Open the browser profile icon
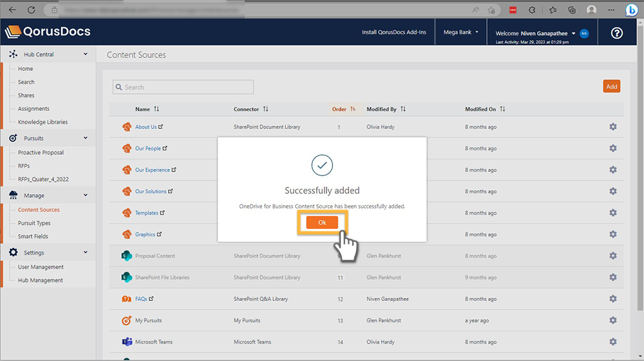 coord(591,10)
